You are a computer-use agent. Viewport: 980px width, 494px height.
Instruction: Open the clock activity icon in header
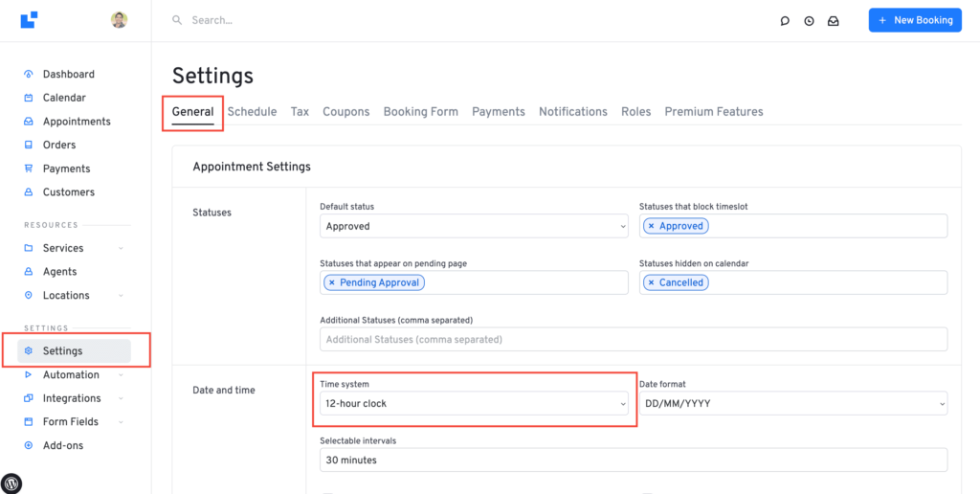(809, 20)
